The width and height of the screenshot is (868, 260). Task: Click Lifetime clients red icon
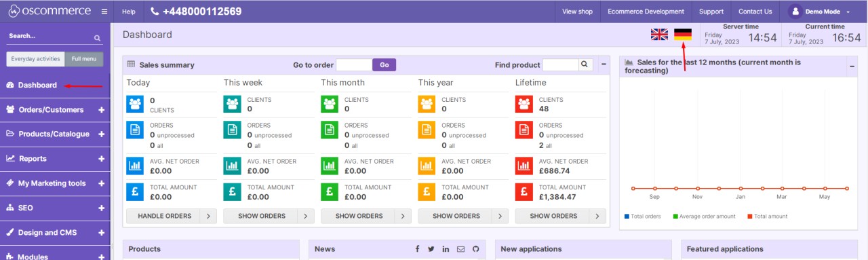tap(524, 105)
